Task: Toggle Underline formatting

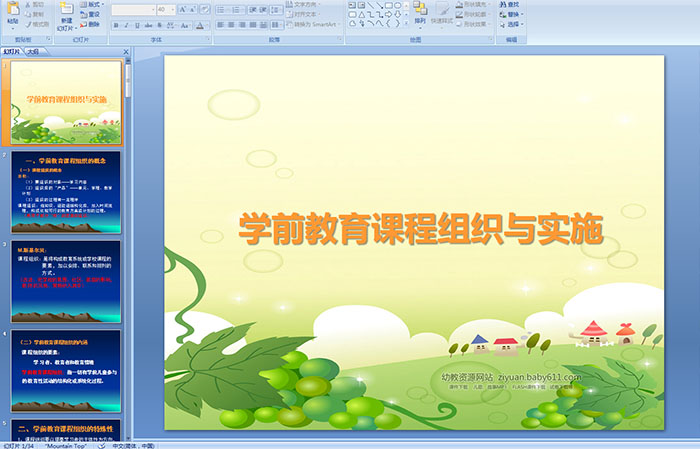Action: [x=137, y=25]
